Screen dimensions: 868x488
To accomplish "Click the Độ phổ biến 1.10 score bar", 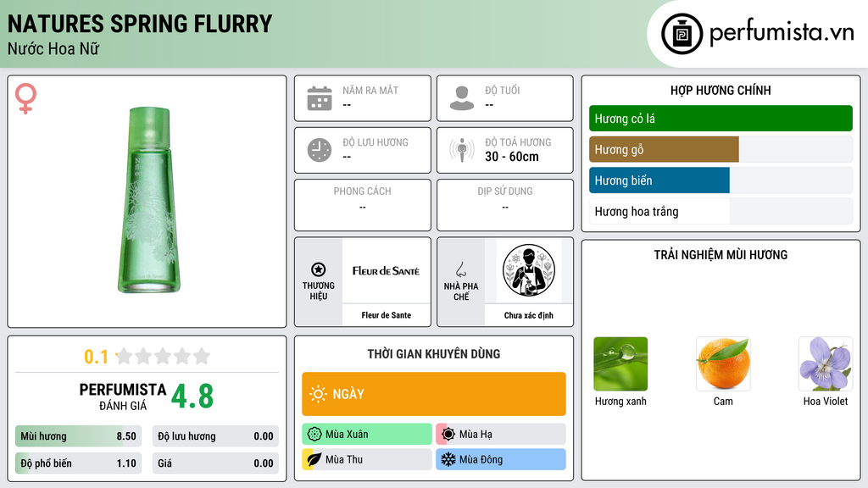I will [79, 463].
